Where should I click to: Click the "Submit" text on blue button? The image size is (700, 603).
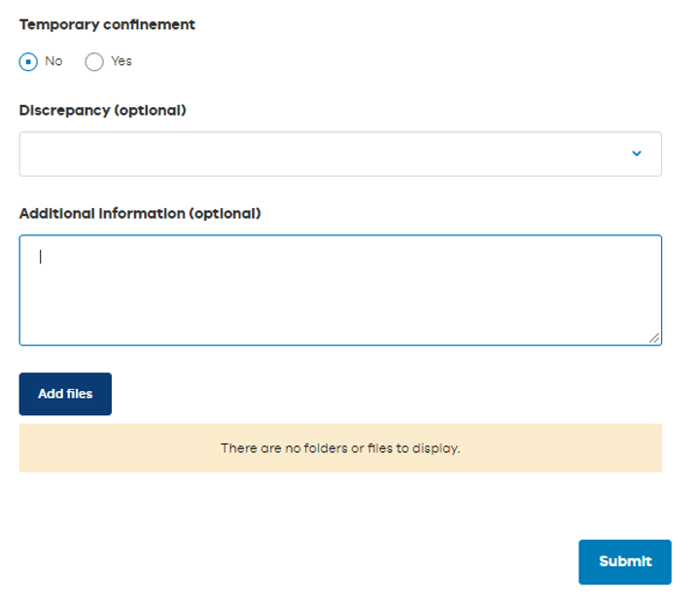coord(625,561)
